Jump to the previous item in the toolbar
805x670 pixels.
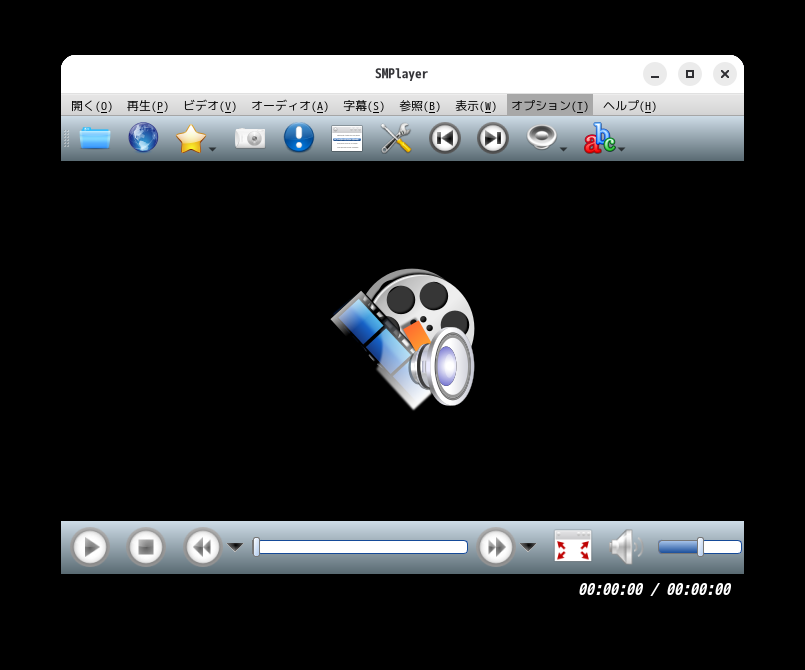(x=445, y=138)
